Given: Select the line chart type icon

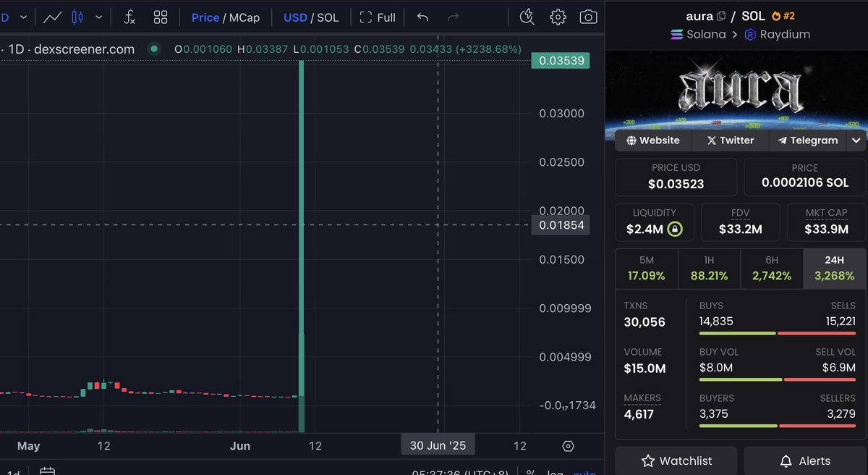Looking at the screenshot, I should [x=52, y=17].
